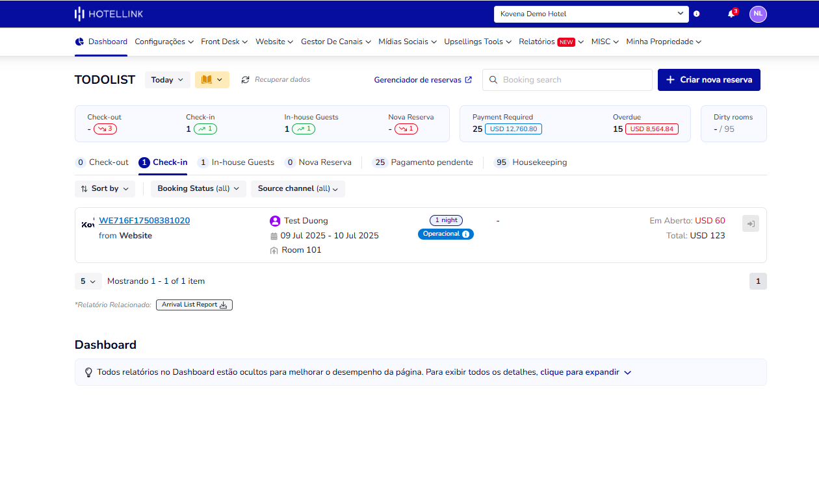Click the 1 night badge
The width and height of the screenshot is (819, 504).
pos(446,220)
